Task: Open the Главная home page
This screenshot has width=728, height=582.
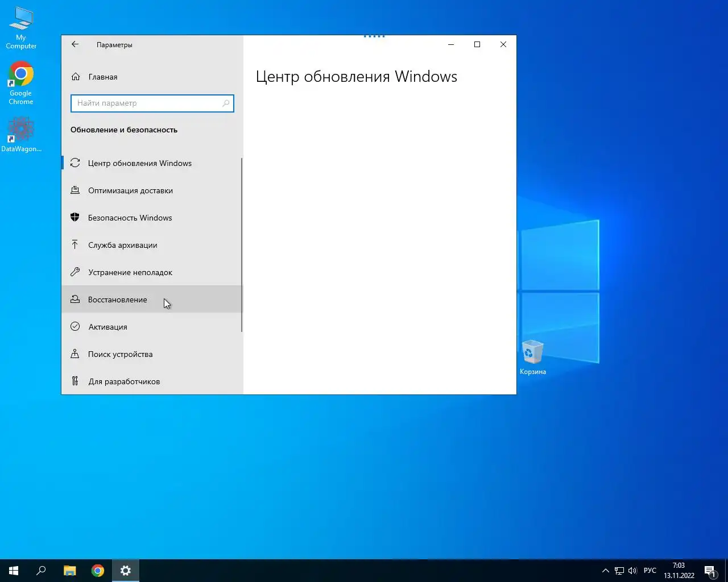Action: pyautogui.click(x=152, y=77)
